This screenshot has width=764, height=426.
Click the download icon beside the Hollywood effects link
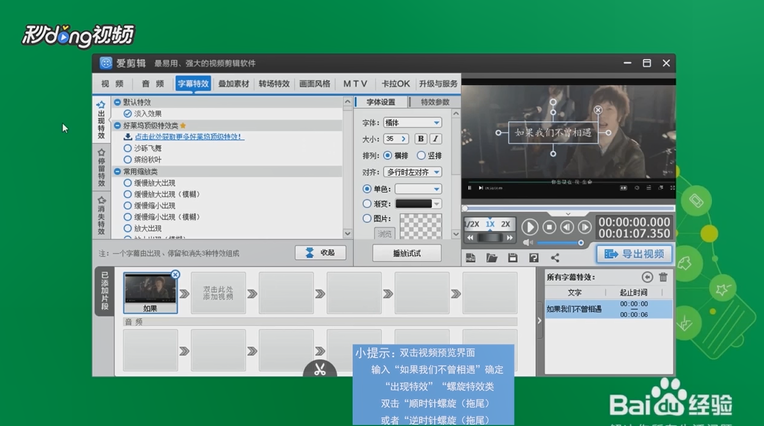128,137
